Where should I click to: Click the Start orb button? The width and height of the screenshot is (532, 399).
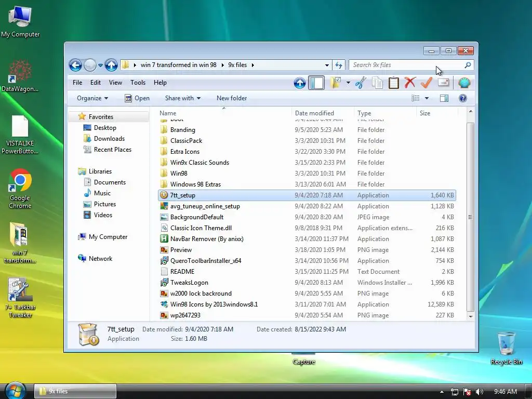pyautogui.click(x=15, y=391)
